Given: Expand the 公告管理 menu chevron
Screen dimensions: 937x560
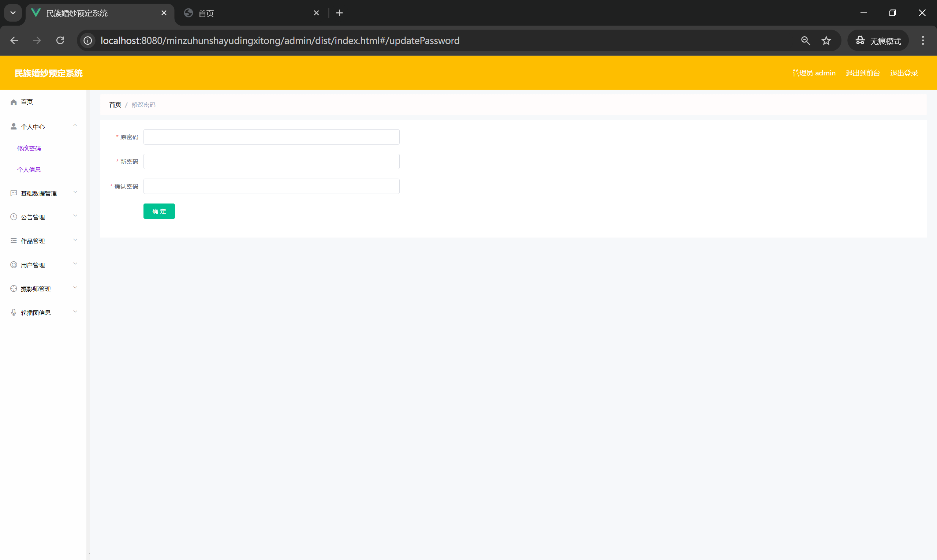Looking at the screenshot, I should [75, 216].
